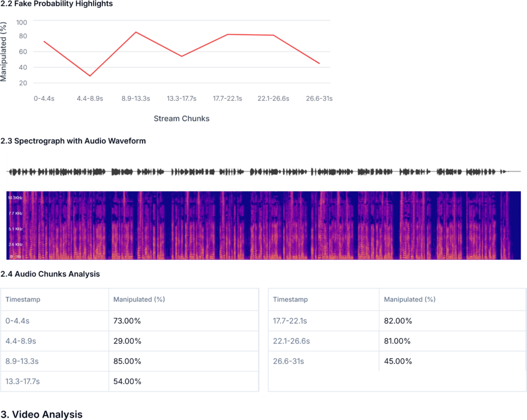Click the 0–4.4s x-axis label on chart
Viewport: 527px width, 420px height.
tap(44, 98)
